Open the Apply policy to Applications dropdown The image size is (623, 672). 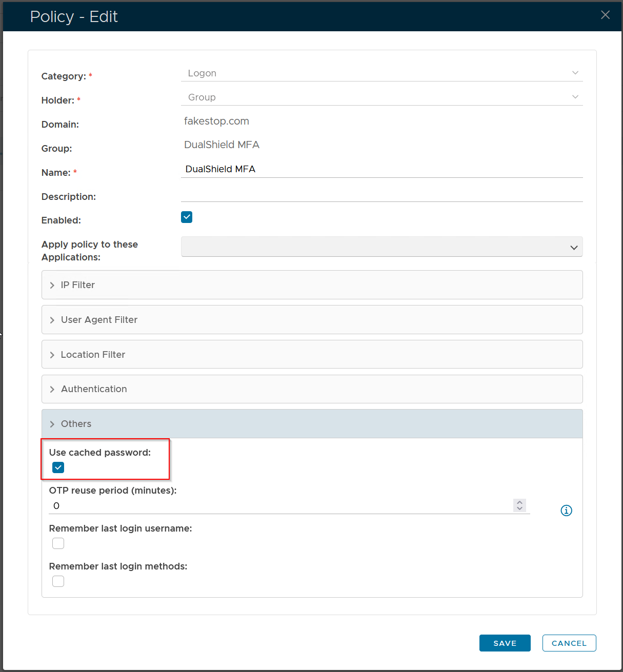pos(381,247)
